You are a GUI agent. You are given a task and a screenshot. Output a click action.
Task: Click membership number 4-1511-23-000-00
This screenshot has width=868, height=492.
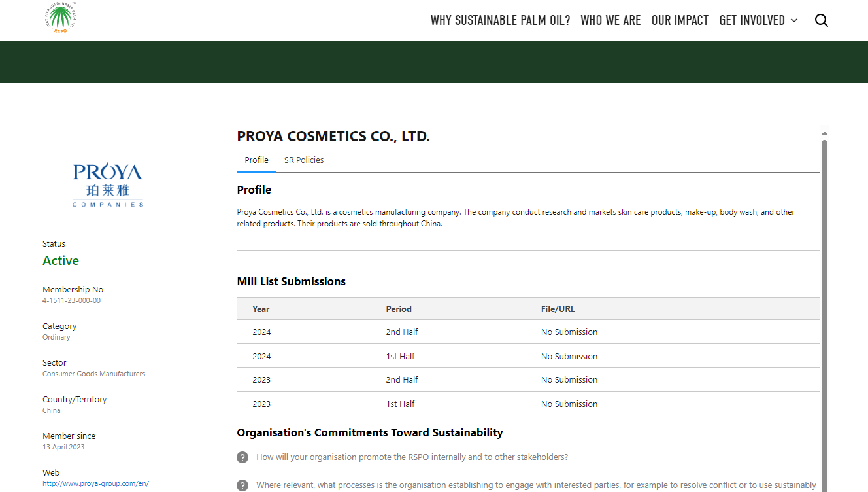coord(72,301)
